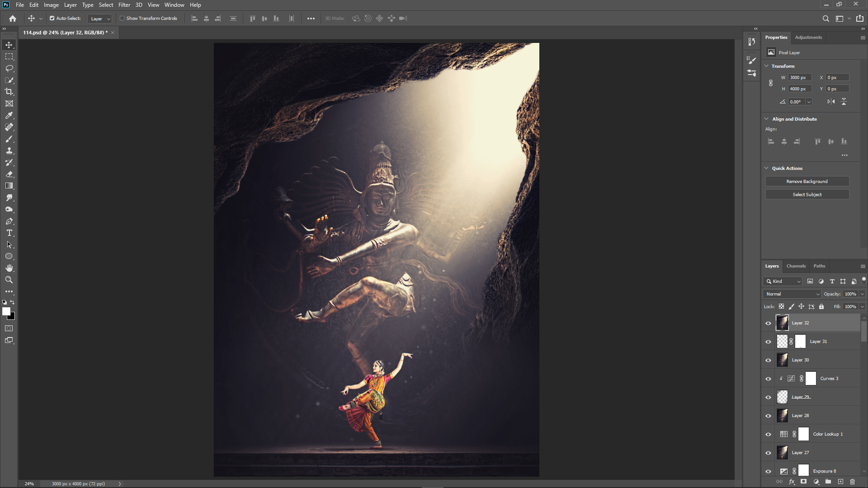Select the Crop tool
Image resolution: width=868 pixels, height=488 pixels.
click(9, 92)
